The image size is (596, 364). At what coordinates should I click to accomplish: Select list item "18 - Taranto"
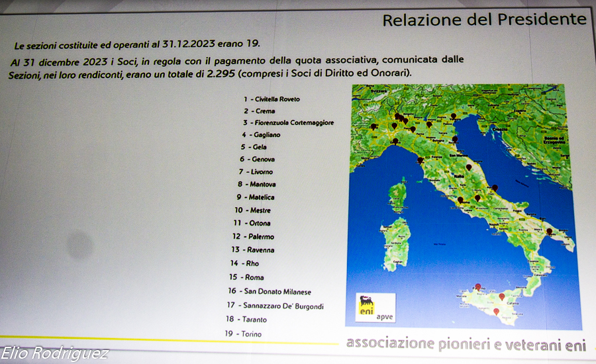click(x=246, y=319)
